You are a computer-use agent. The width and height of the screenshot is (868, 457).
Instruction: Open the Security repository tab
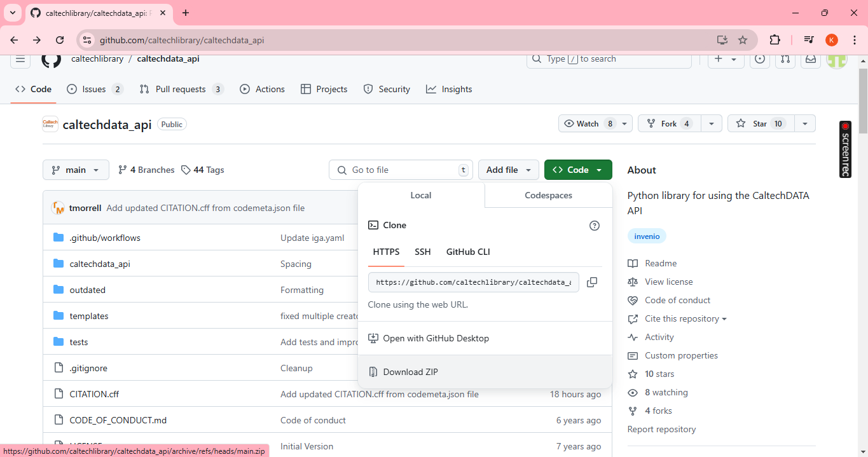[387, 90]
